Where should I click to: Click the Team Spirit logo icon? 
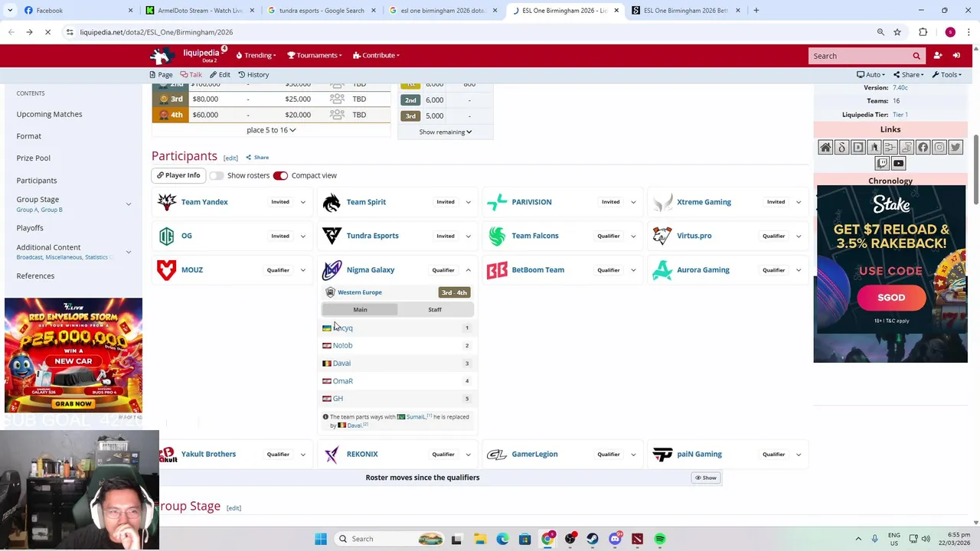[x=332, y=202]
